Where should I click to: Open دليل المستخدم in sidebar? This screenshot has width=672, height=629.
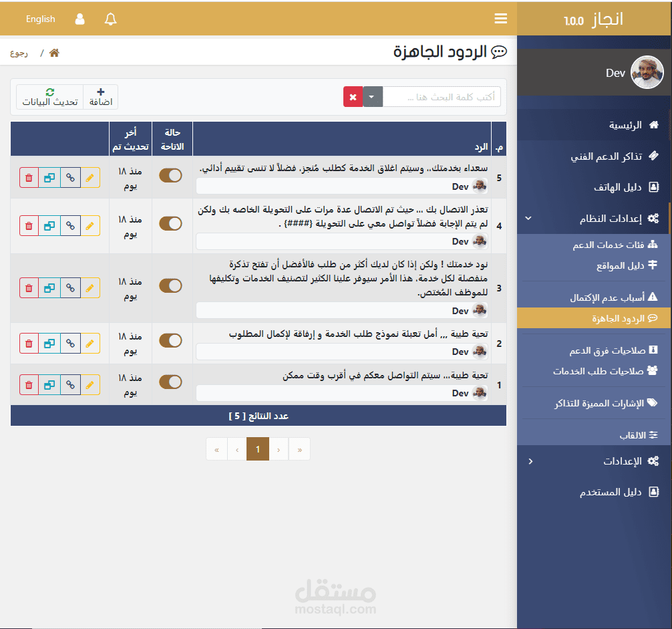(x=594, y=492)
